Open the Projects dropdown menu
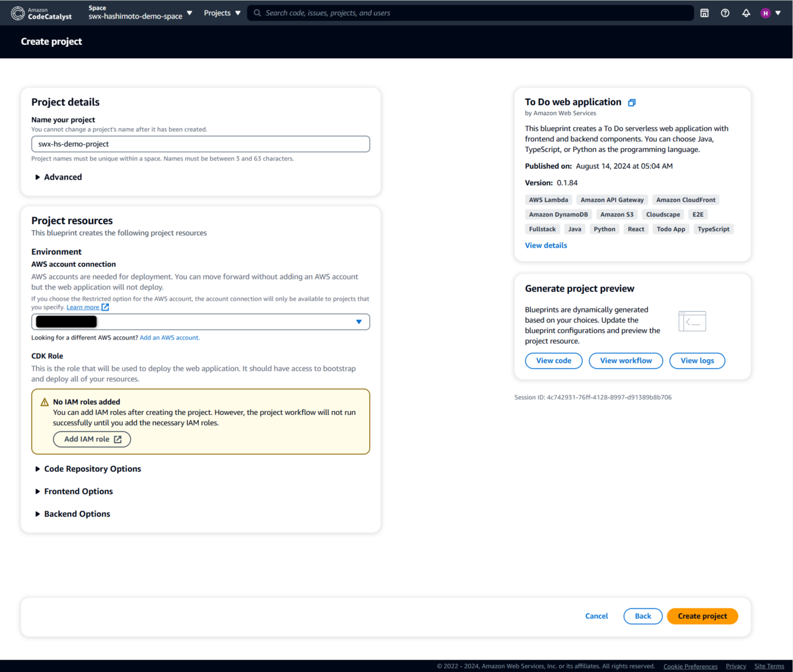 pyautogui.click(x=222, y=13)
